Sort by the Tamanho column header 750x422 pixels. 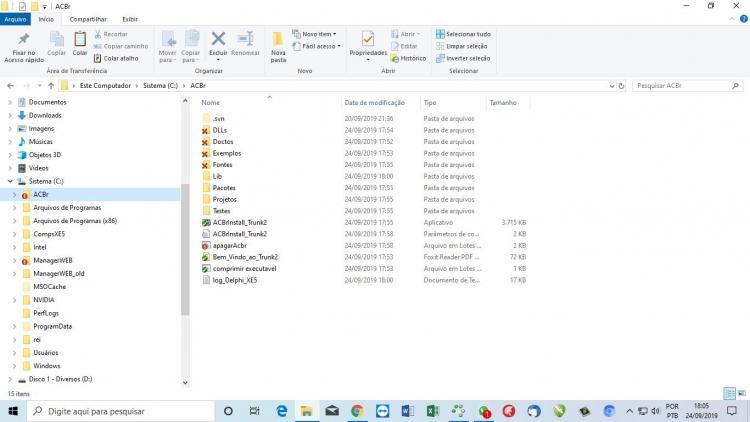pos(503,102)
